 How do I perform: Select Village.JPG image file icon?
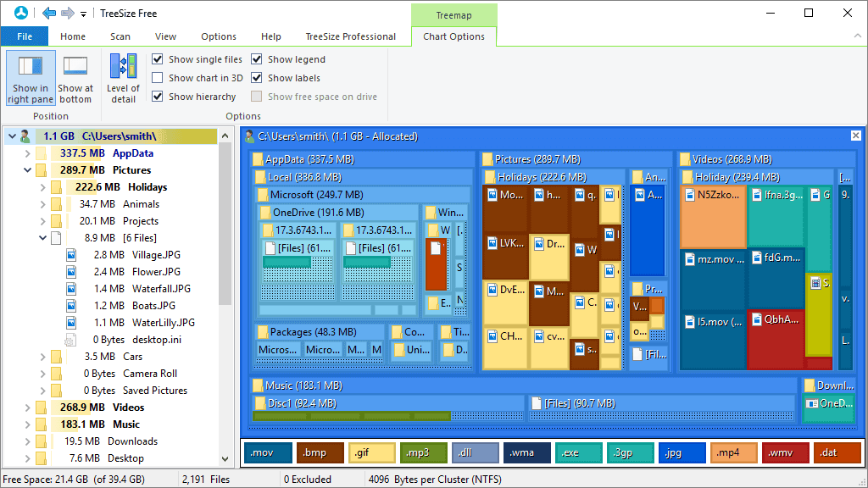(x=71, y=255)
